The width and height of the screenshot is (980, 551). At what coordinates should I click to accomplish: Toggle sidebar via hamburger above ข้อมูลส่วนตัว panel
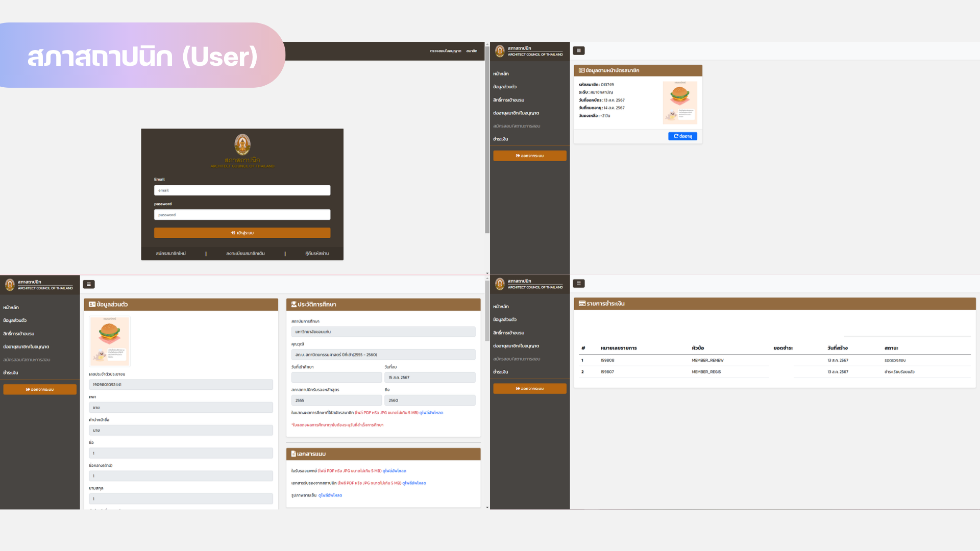89,284
